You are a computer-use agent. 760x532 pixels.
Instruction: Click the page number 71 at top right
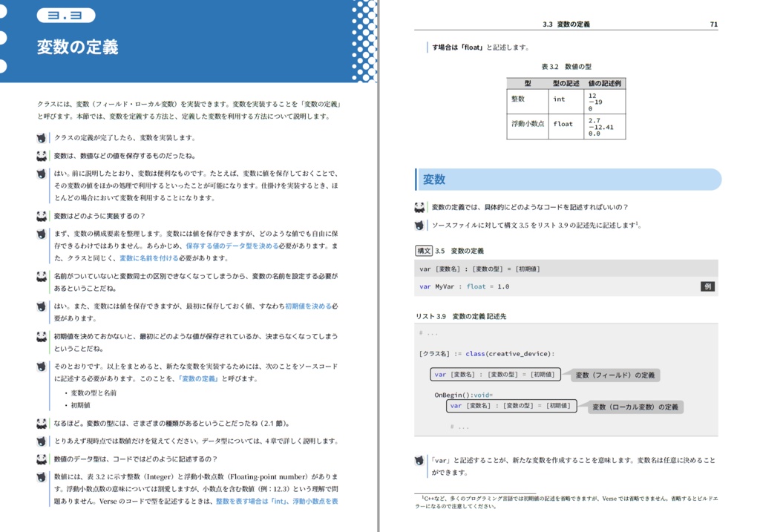[712, 23]
